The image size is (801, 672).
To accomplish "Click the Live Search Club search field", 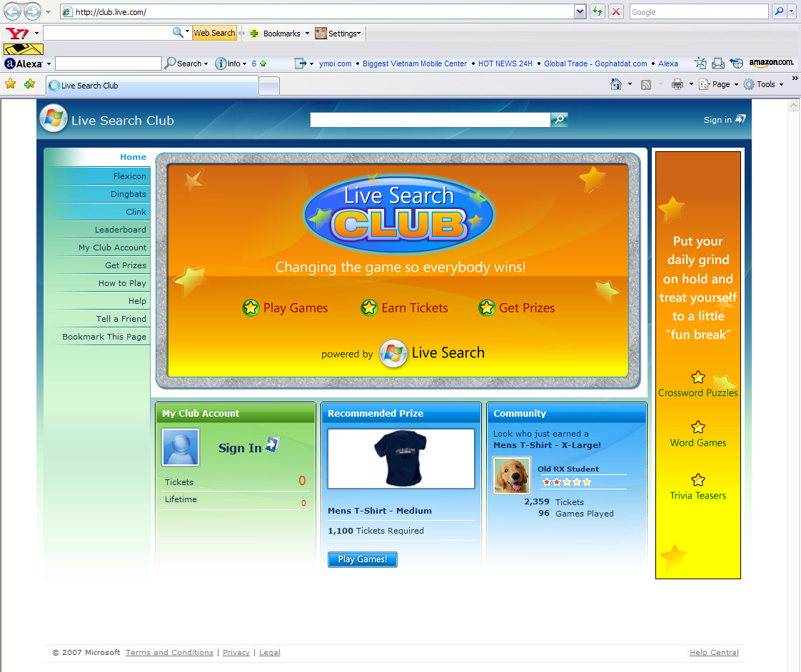I will point(430,119).
